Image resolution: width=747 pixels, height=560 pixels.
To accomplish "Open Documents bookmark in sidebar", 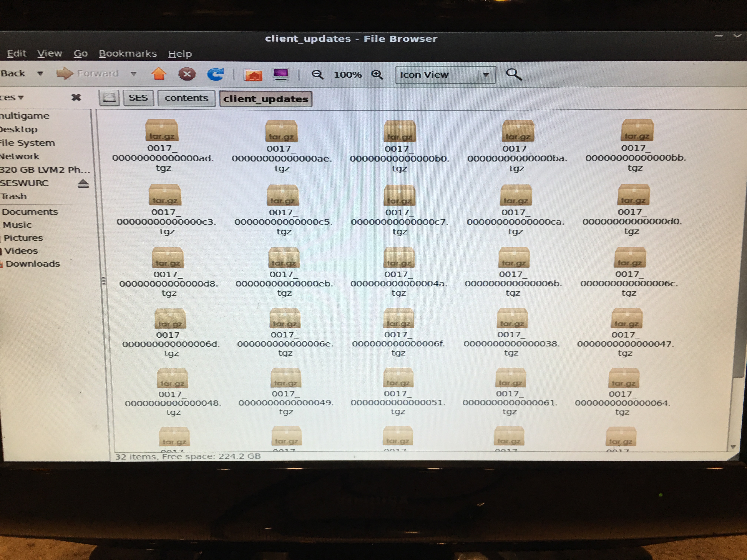I will [30, 212].
